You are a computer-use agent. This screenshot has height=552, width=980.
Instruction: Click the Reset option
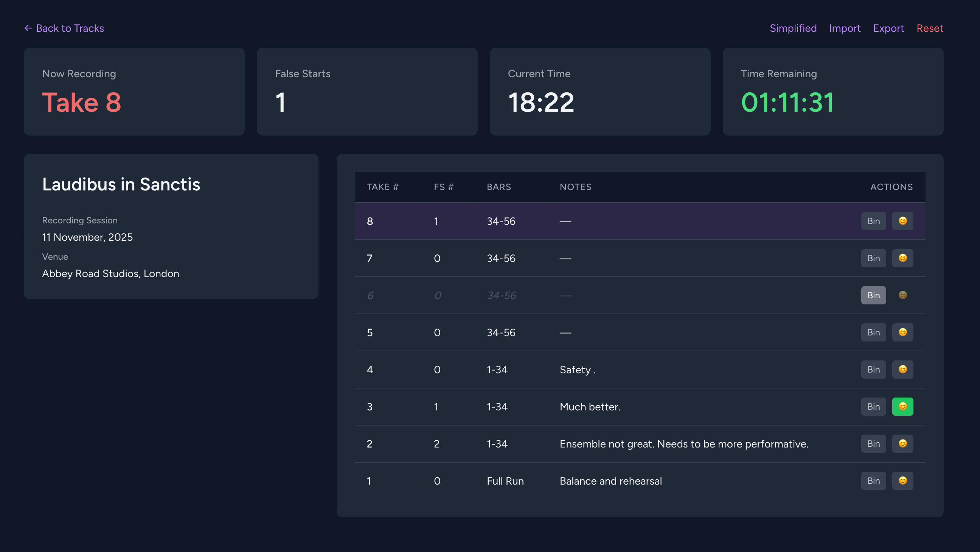click(x=930, y=28)
